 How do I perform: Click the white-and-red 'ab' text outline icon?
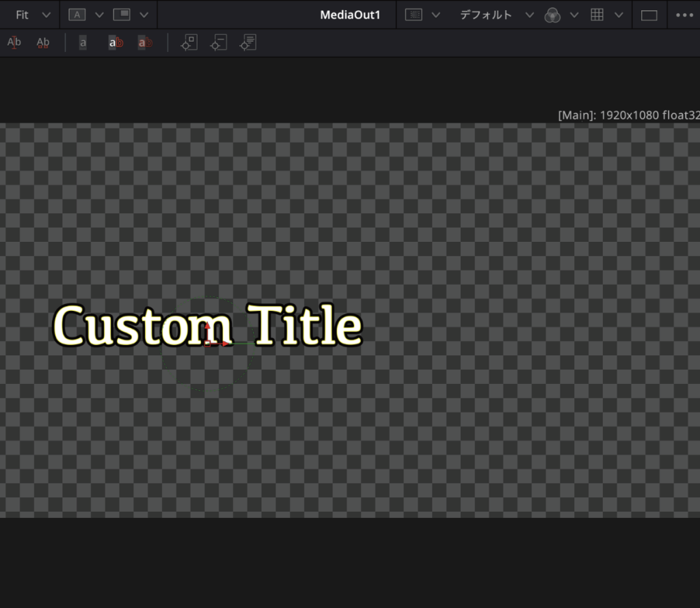pos(116,43)
